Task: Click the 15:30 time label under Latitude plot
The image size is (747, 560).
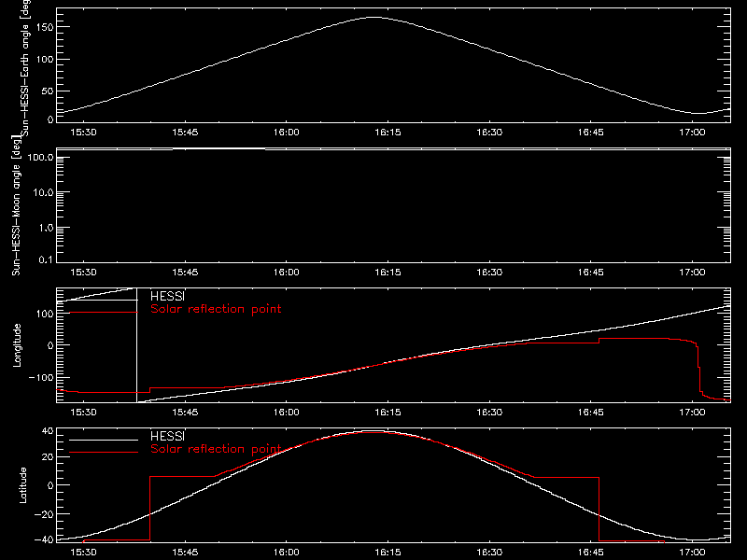Action: (83, 553)
